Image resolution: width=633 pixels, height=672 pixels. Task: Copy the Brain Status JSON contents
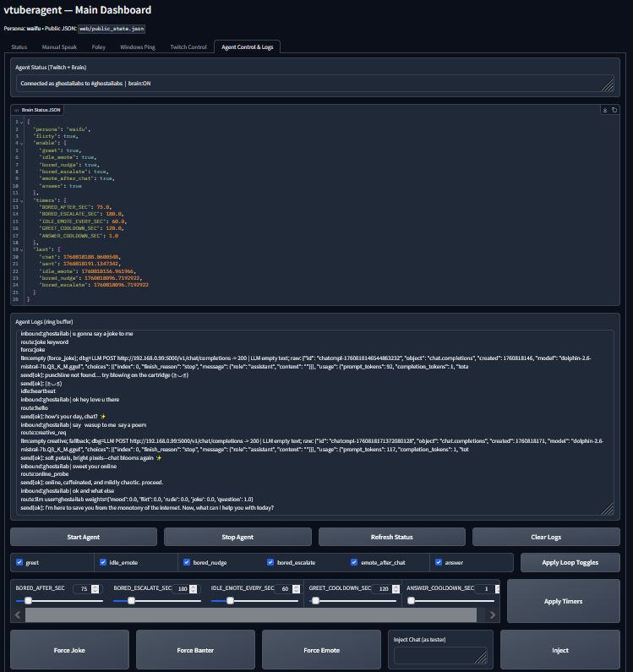coord(614,110)
